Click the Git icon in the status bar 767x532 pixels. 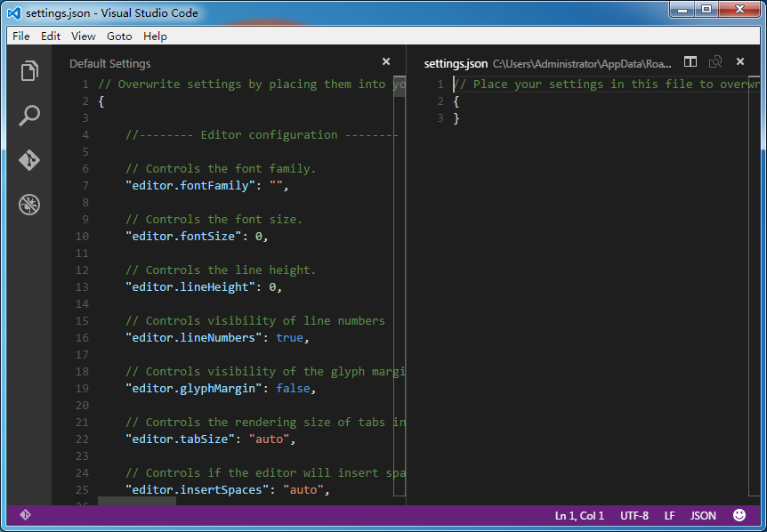[25, 515]
